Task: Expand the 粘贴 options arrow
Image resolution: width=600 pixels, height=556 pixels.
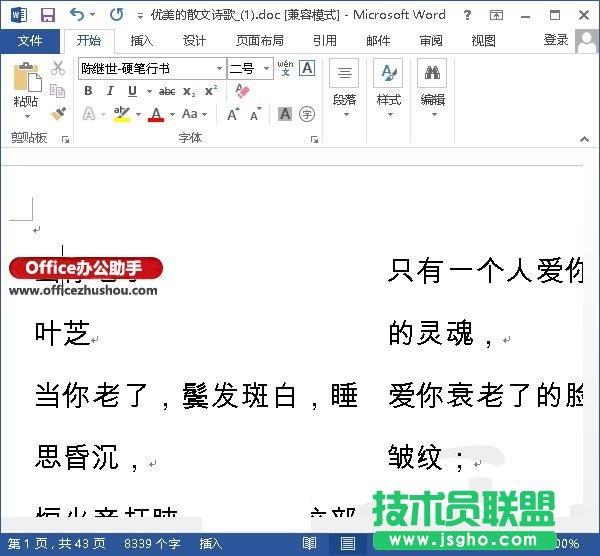Action: click(x=27, y=116)
